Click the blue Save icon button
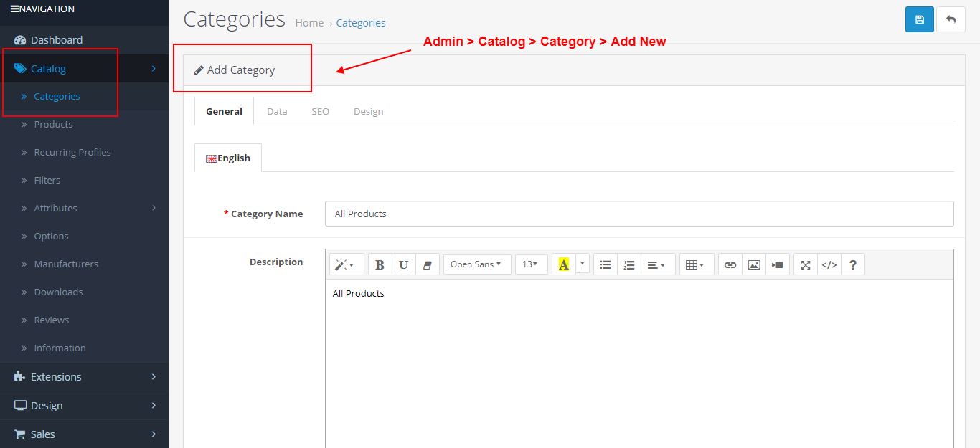This screenshot has height=448, width=980. pyautogui.click(x=919, y=20)
